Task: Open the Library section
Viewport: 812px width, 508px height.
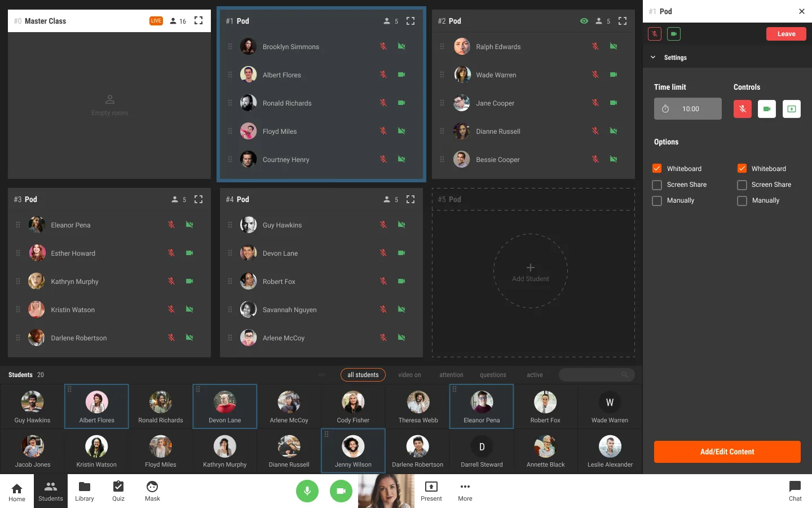Action: tap(85, 491)
